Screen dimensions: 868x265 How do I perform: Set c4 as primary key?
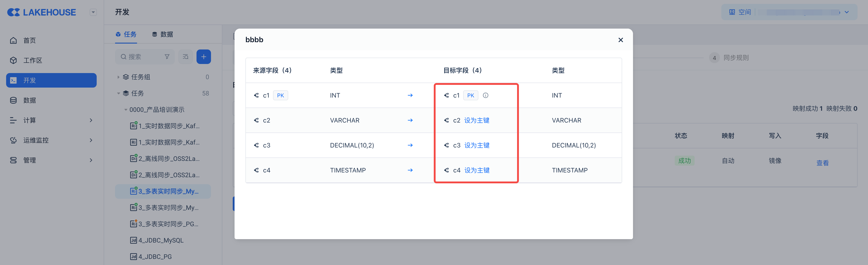click(477, 170)
